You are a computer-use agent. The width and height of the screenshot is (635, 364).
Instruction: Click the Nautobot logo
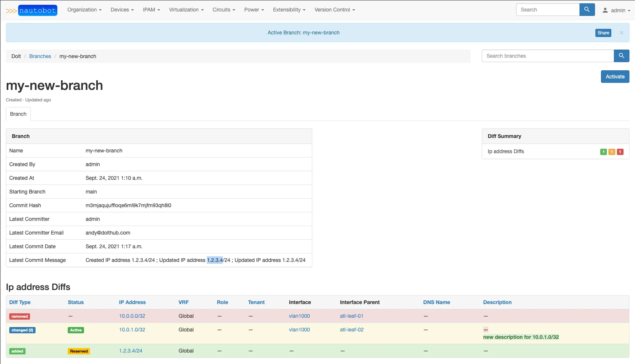click(32, 10)
